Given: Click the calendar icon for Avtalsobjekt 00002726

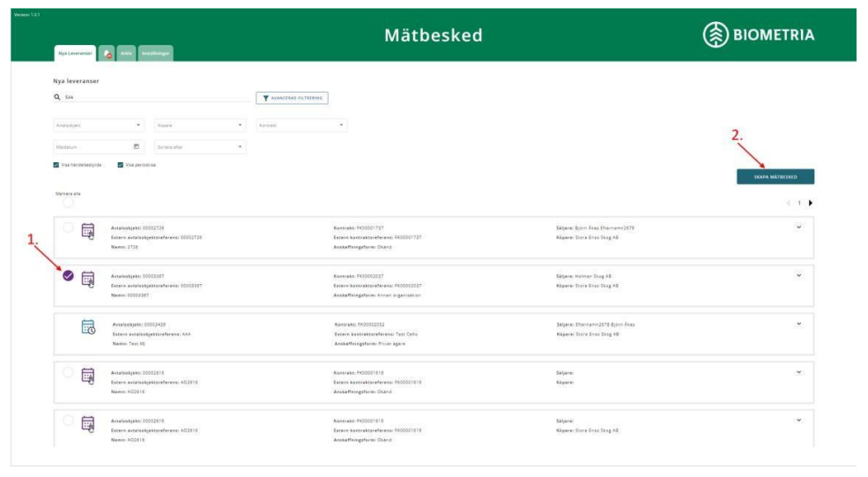Looking at the screenshot, I should pos(88,231).
